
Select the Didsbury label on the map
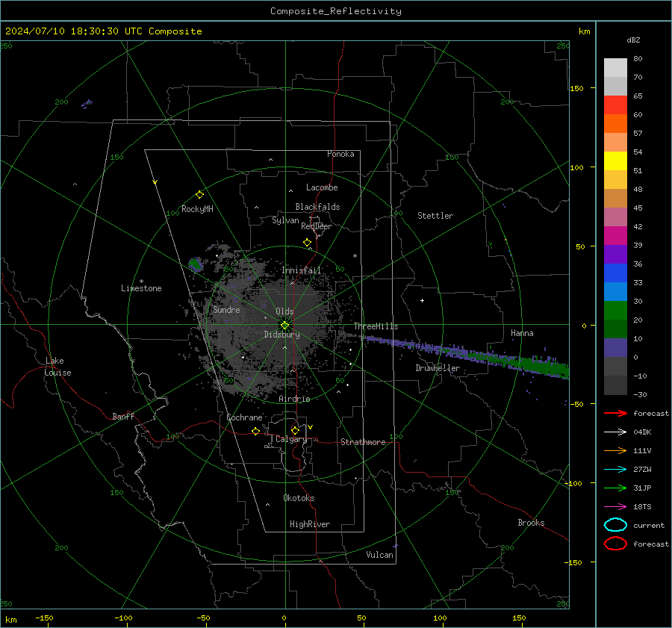point(282,335)
